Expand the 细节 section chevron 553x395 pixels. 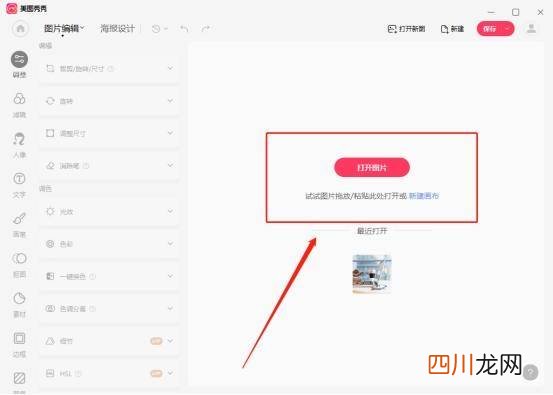coord(170,341)
